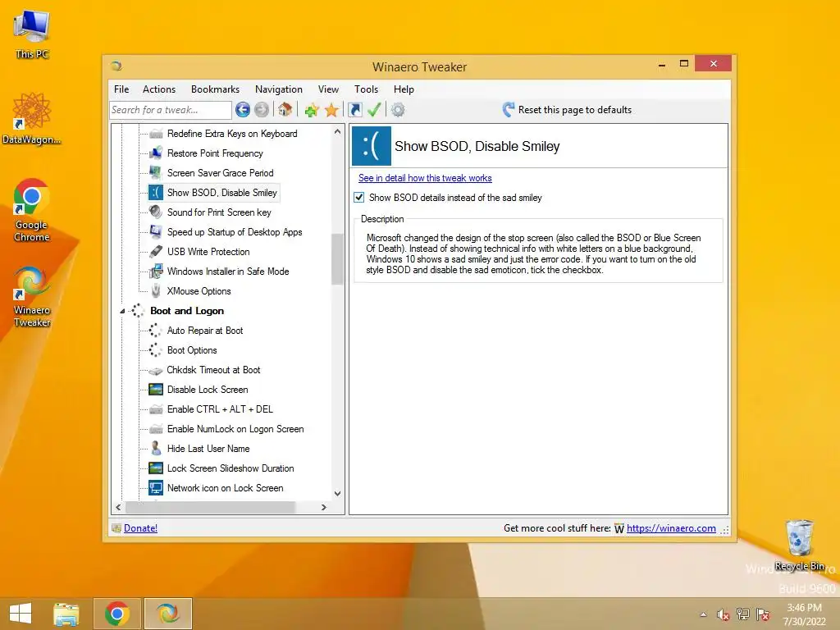Image resolution: width=840 pixels, height=630 pixels.
Task: Click the Sound for Print Screen key icon
Action: (156, 212)
